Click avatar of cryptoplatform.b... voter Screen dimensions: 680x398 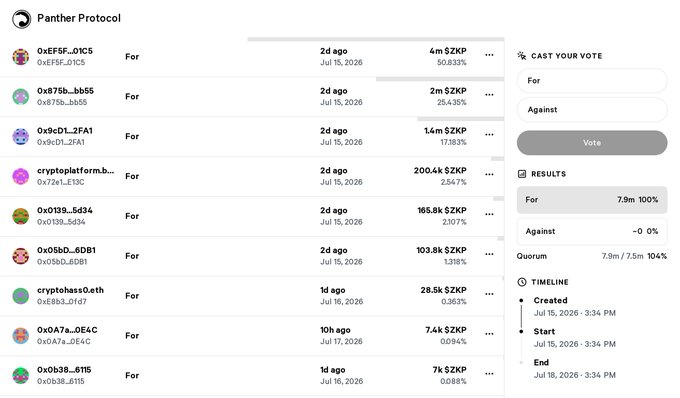point(20,176)
